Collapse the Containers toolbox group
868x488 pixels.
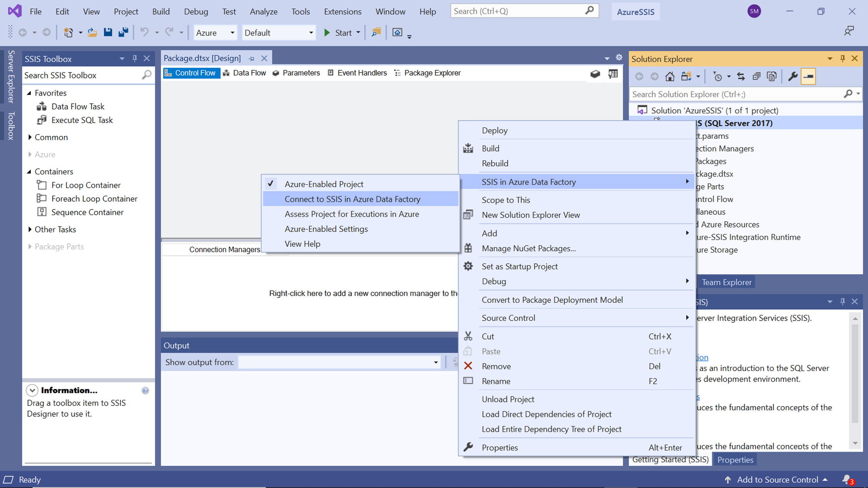click(x=29, y=171)
